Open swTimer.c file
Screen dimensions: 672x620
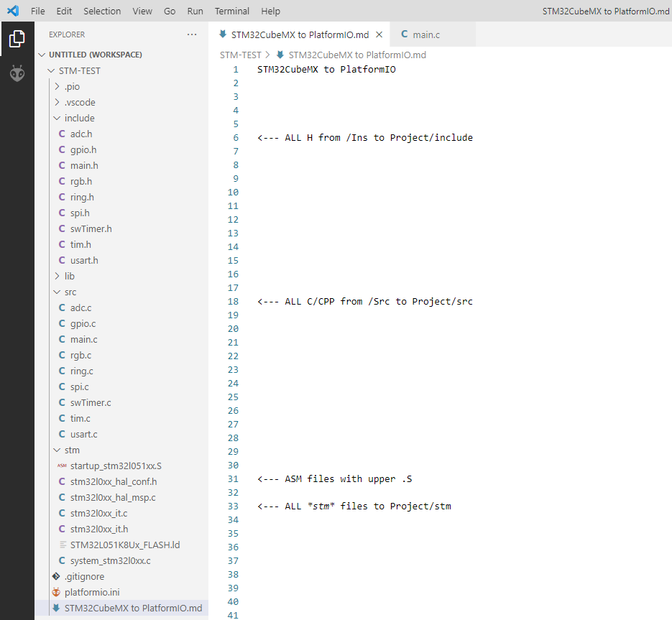(x=121, y=403)
